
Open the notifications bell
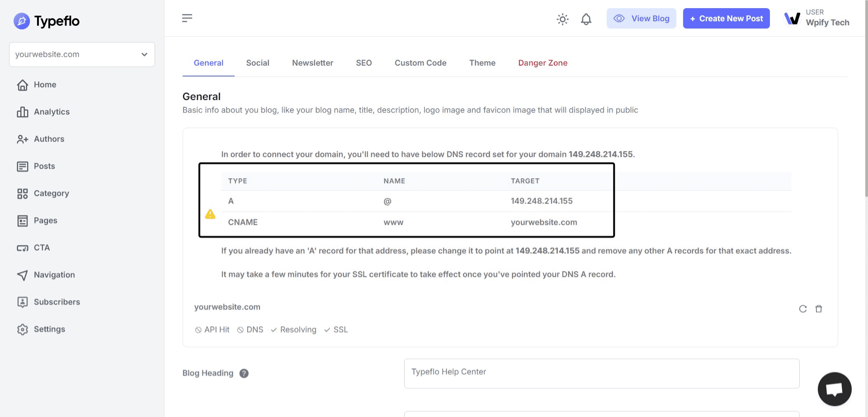586,19
